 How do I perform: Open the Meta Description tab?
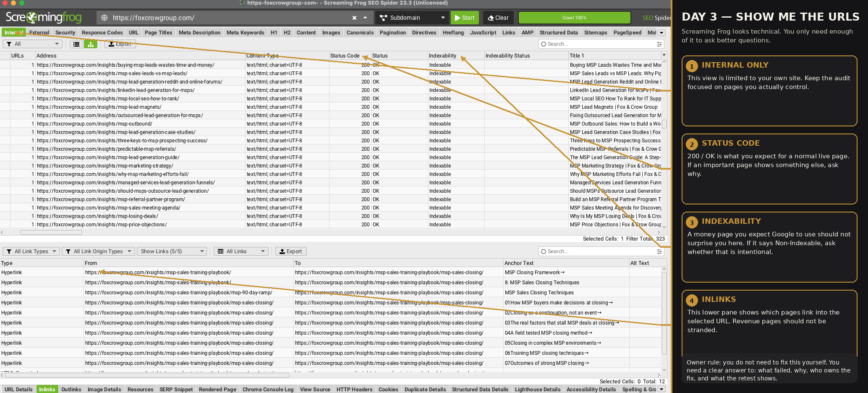199,33
